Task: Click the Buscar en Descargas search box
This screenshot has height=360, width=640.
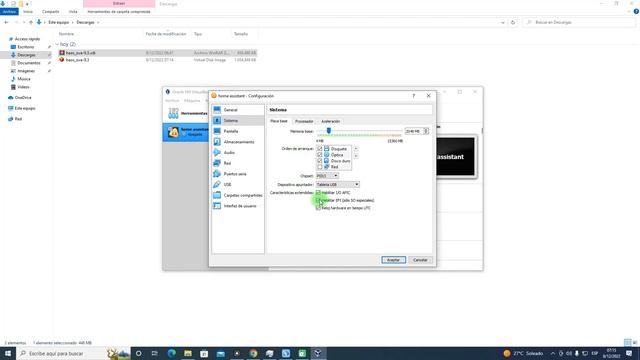Action: click(580, 22)
